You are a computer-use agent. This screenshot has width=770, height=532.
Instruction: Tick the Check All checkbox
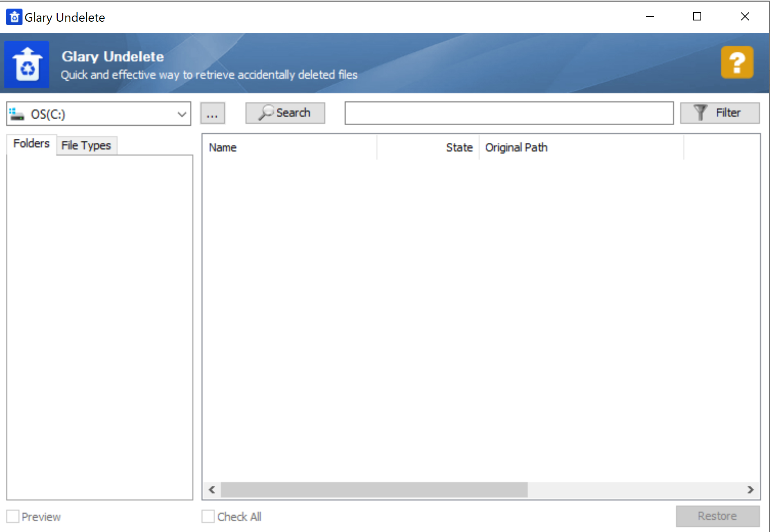(208, 516)
